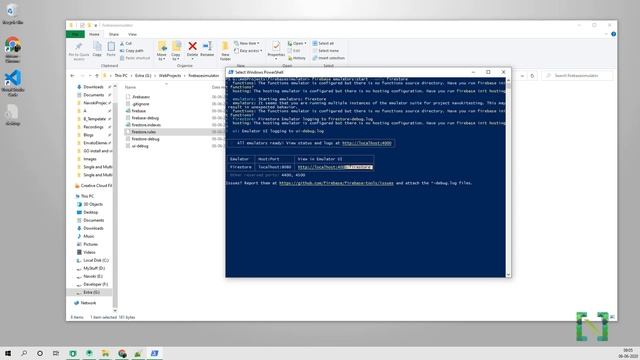Open the Recordings quick access folder
Viewport: 640px width, 360px height.
[93, 127]
